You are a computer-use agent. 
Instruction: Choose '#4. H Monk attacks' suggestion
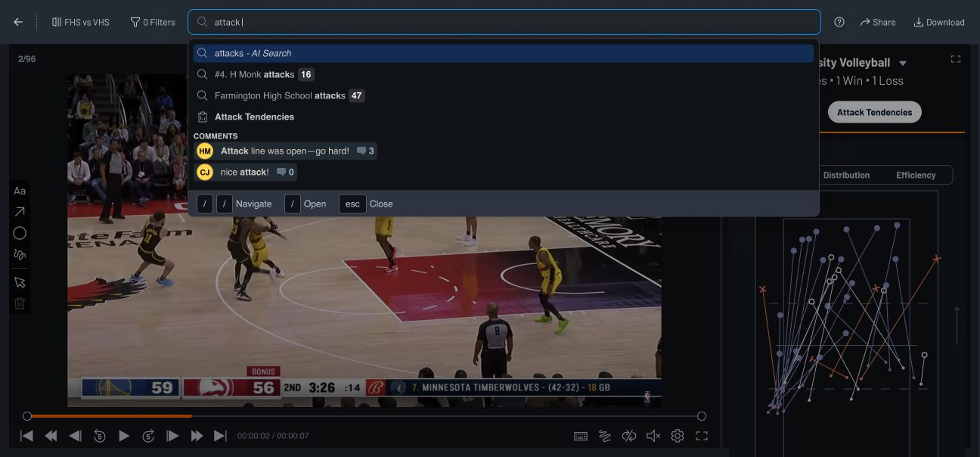click(504, 74)
